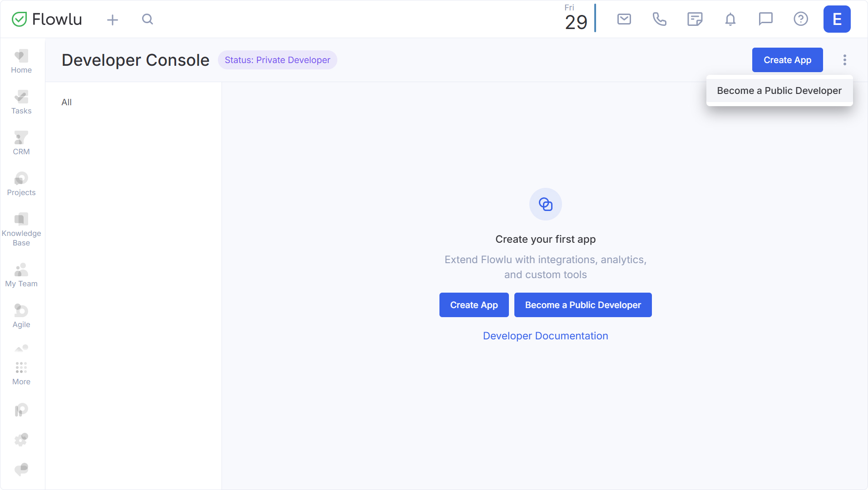Open CRM module in sidebar

point(21,143)
